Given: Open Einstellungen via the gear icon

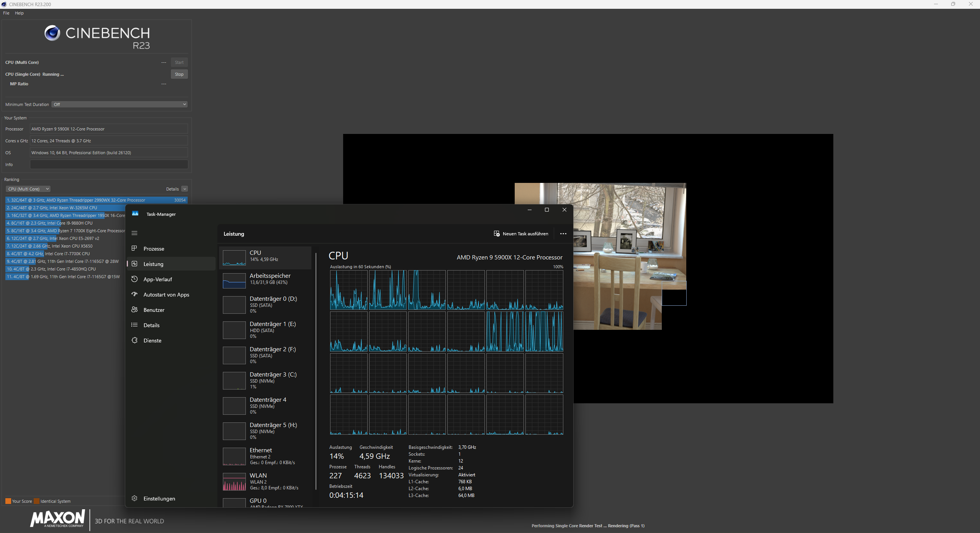Looking at the screenshot, I should coord(134,498).
